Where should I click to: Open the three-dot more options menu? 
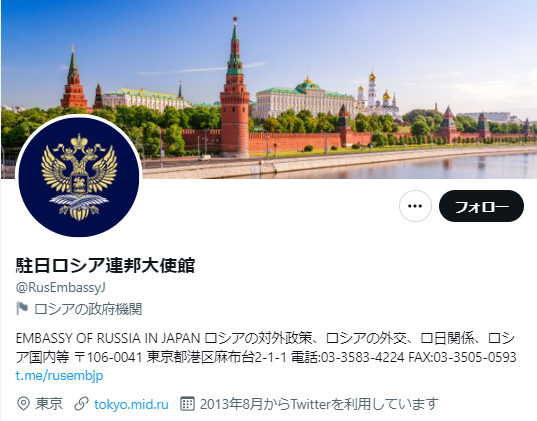(x=415, y=206)
